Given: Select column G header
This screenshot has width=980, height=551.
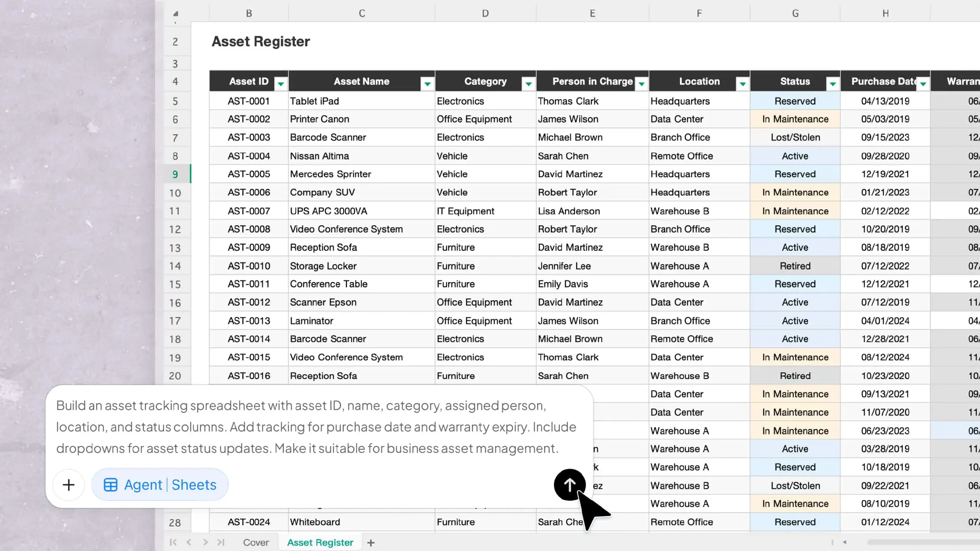Looking at the screenshot, I should tap(795, 13).
